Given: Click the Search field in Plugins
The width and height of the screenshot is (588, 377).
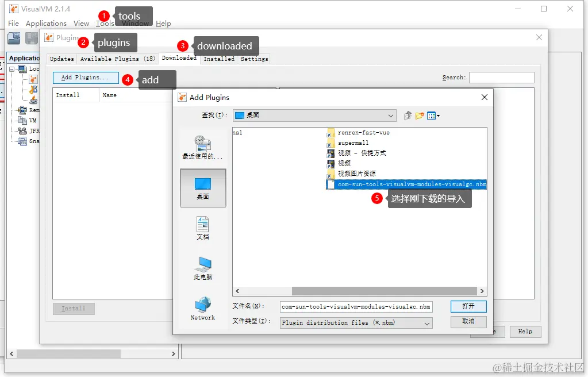Looking at the screenshot, I should [x=501, y=78].
